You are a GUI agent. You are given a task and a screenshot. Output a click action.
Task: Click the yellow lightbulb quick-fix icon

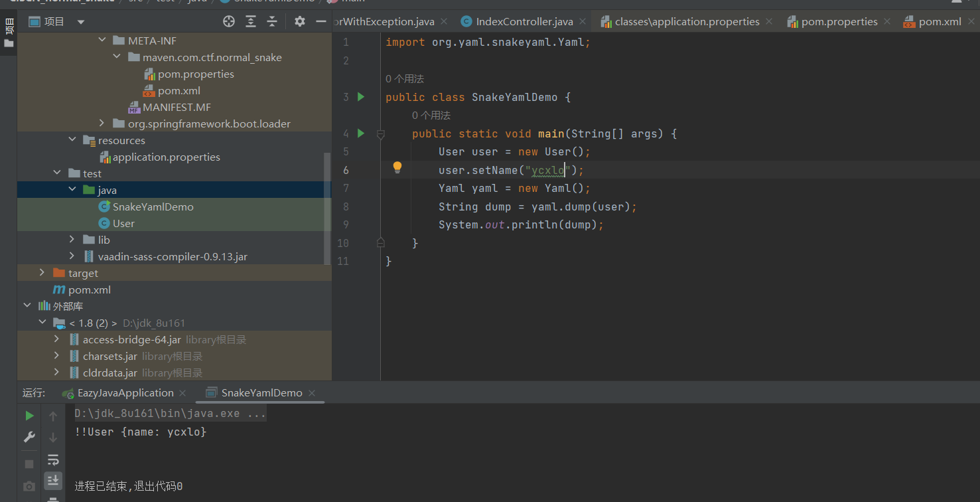(397, 167)
